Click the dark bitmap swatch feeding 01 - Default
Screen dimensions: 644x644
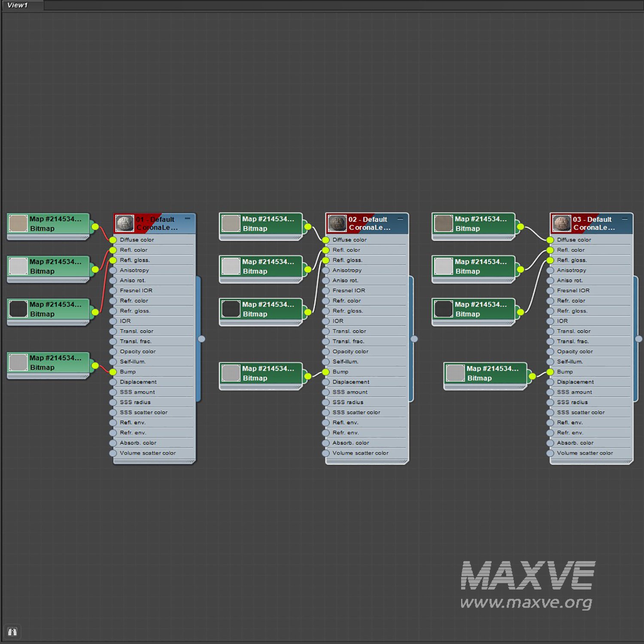click(18, 309)
